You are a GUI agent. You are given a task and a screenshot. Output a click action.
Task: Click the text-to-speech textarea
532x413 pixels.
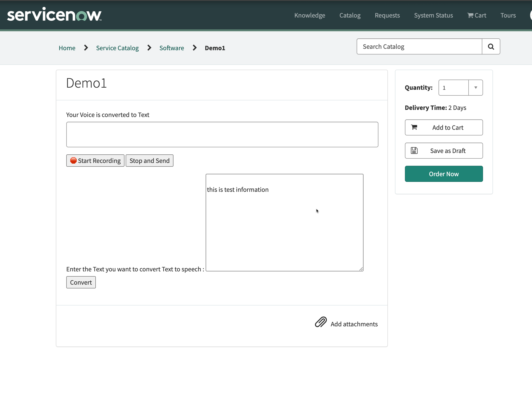click(284, 223)
